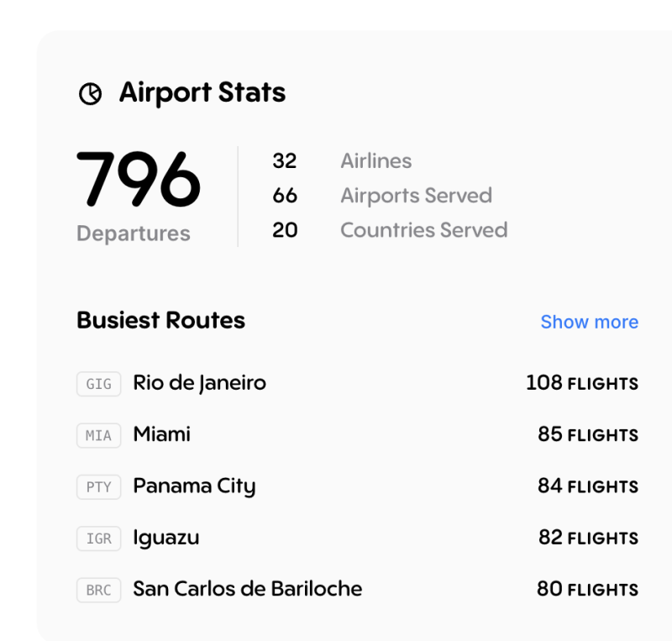Click the 796 departures number

coord(139,179)
